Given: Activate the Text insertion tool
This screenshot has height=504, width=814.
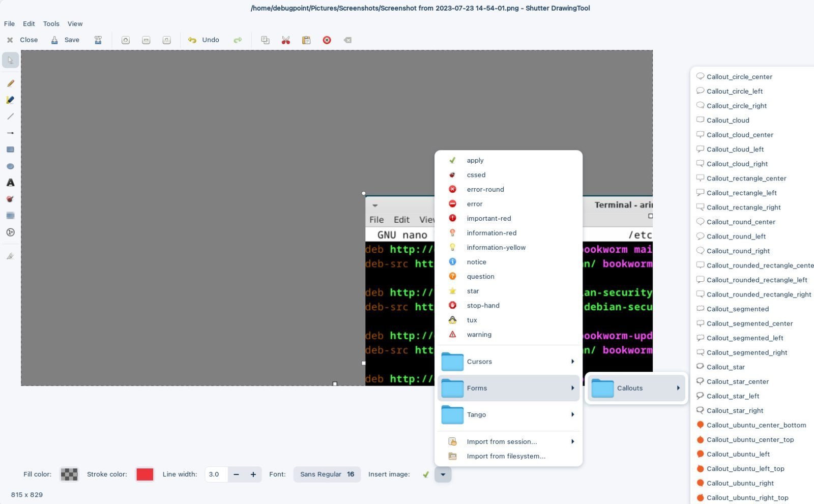Looking at the screenshot, I should pyautogui.click(x=10, y=183).
